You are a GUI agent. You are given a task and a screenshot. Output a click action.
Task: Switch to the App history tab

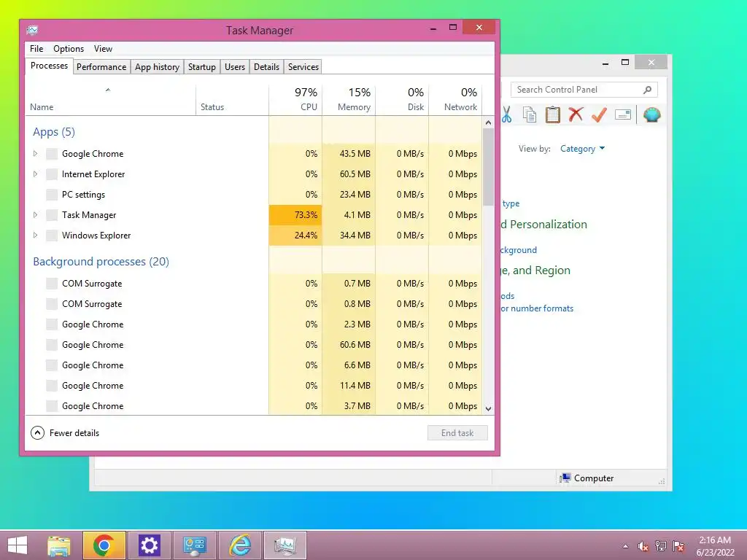pos(157,66)
